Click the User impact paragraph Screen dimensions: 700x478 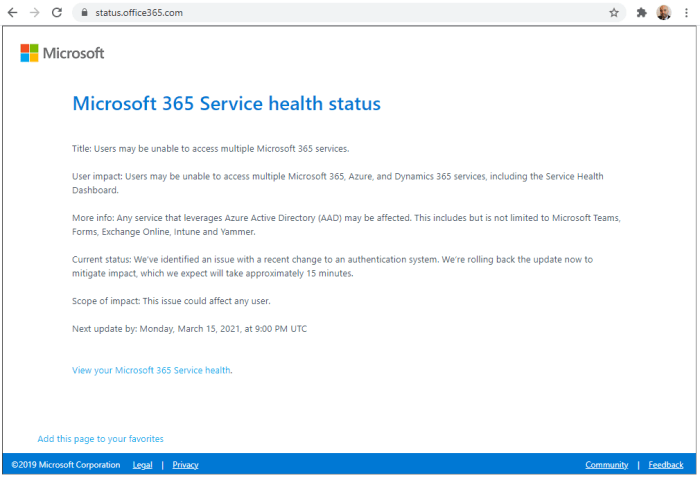pos(338,183)
